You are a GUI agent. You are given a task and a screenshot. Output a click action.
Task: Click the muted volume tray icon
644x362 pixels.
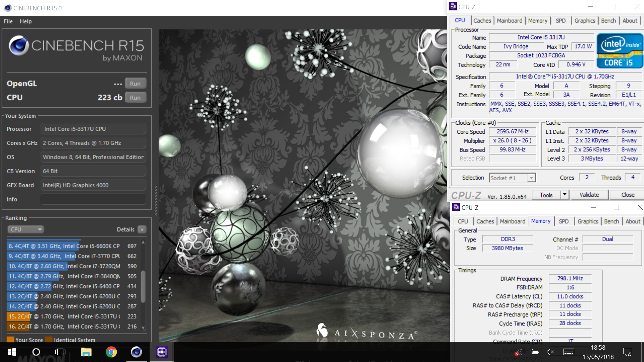click(x=550, y=352)
